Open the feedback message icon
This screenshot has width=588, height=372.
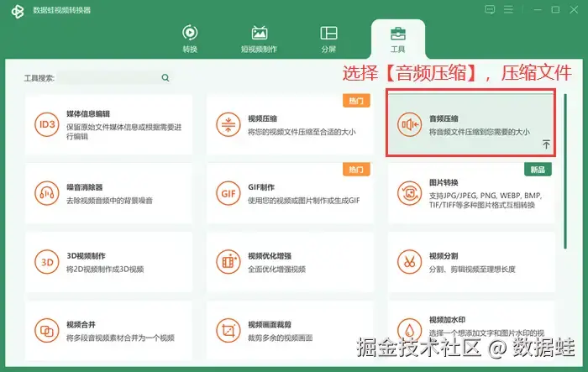click(490, 9)
